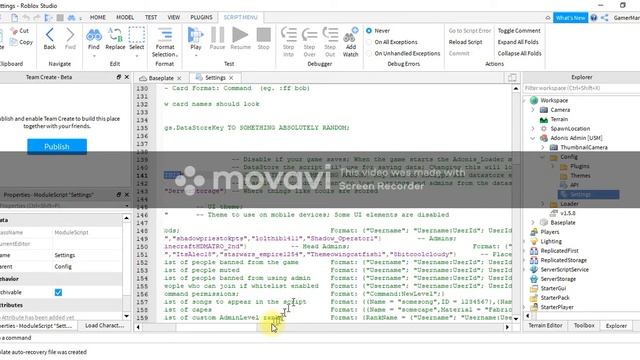Image resolution: width=640 pixels, height=360 pixels.
Task: Click Expand All Folds action
Action: pos(518,42)
